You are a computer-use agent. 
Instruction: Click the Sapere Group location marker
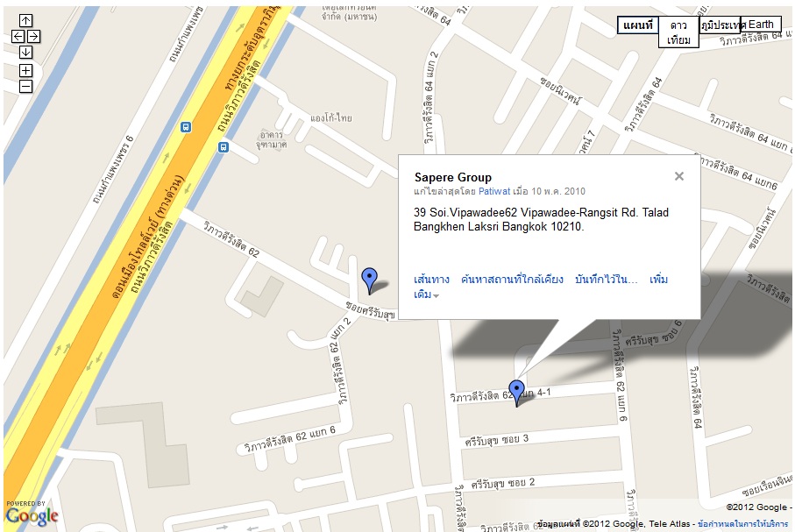coord(516,393)
